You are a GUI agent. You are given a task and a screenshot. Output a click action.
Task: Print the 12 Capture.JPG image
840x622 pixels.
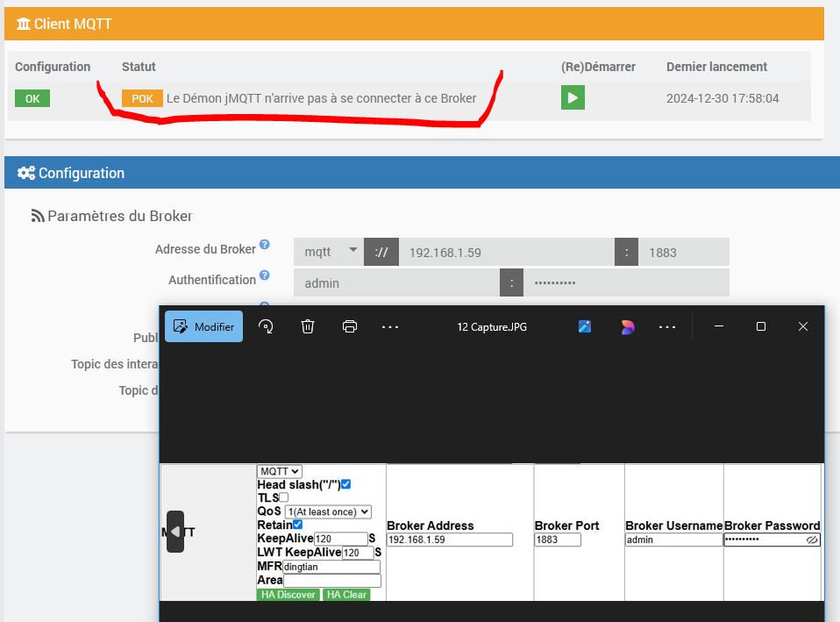349,326
